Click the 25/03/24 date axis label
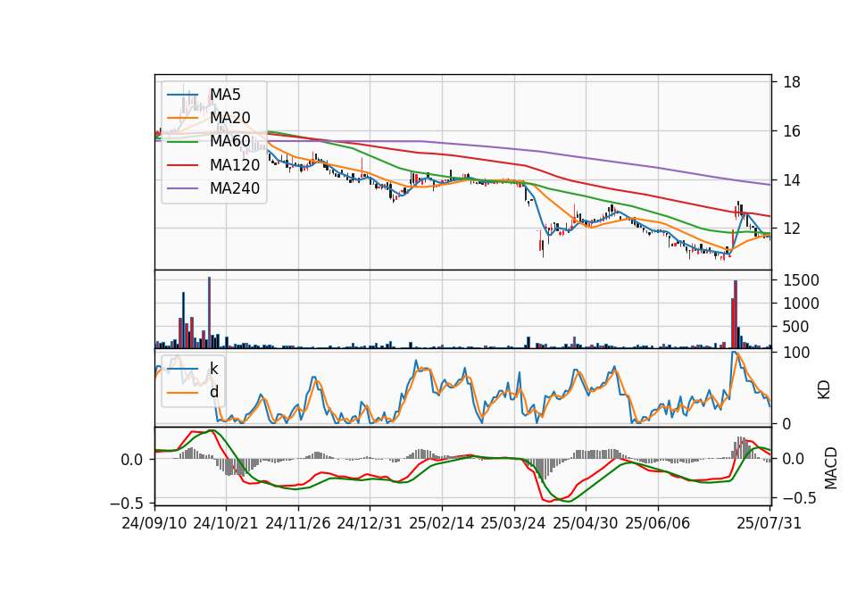This screenshot has height=616, width=857. tap(513, 523)
